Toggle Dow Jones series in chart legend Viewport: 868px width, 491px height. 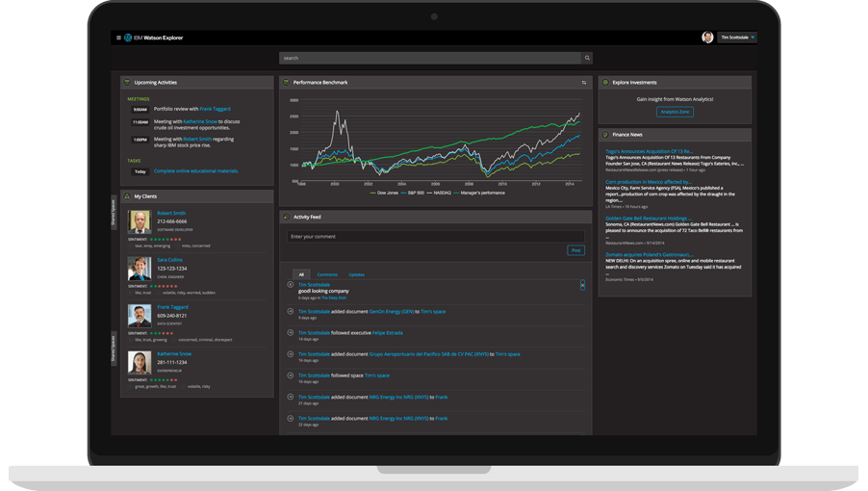(384, 193)
